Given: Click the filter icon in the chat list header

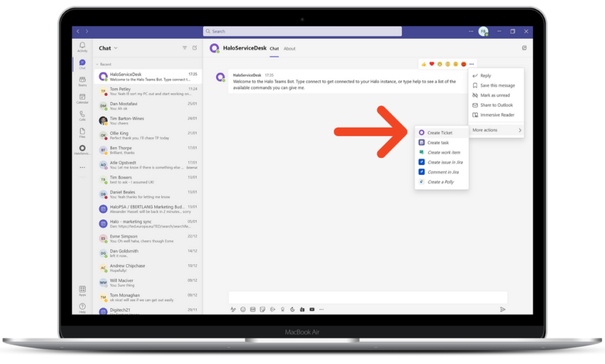Looking at the screenshot, I should point(184,48).
